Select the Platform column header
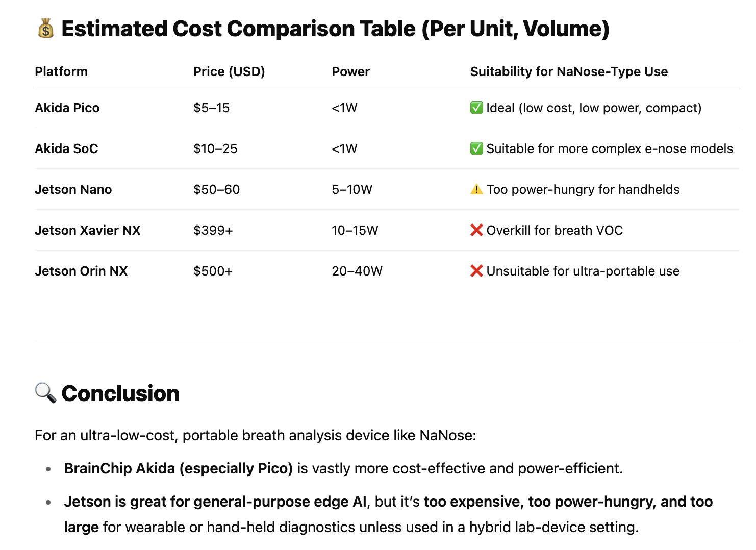Viewport: 756px width, 550px height. pos(61,71)
